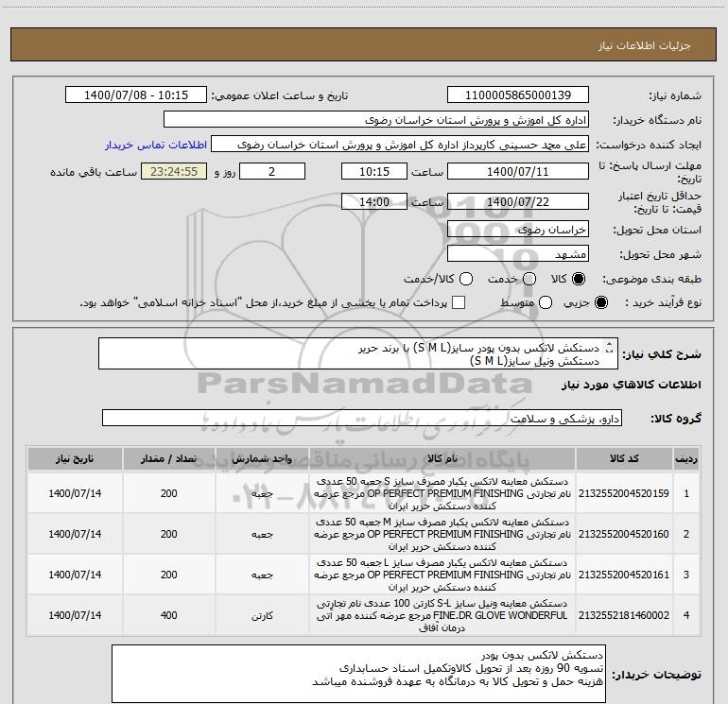Click the unit جعبه in row 3
This screenshot has height=704, width=728.
(262, 575)
